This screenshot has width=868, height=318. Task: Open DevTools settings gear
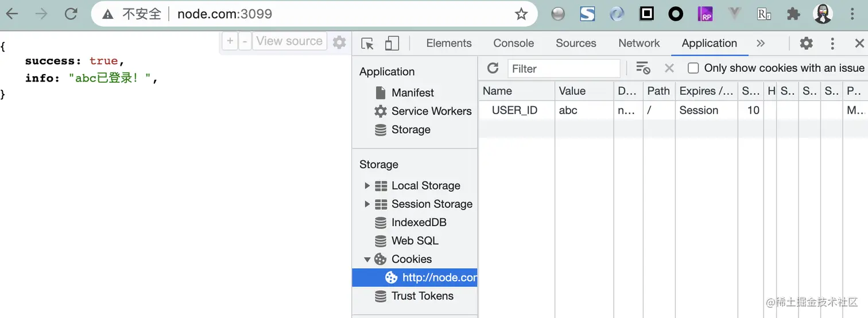coord(806,44)
